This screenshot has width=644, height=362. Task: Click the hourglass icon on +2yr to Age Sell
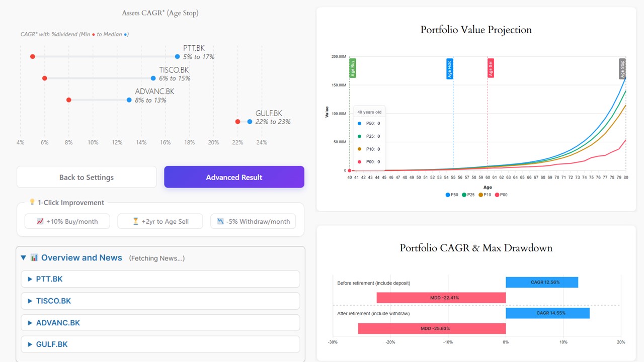(x=135, y=221)
